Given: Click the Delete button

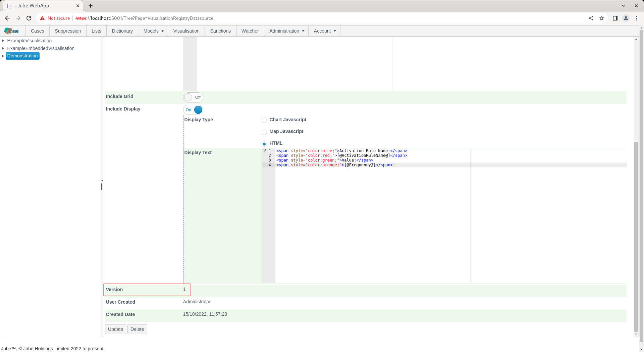Looking at the screenshot, I should pyautogui.click(x=137, y=329).
